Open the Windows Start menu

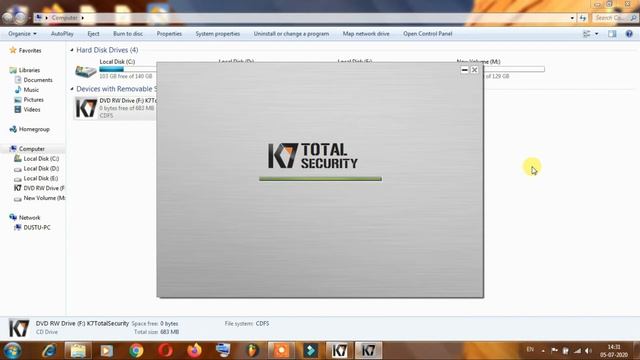pos(12,351)
